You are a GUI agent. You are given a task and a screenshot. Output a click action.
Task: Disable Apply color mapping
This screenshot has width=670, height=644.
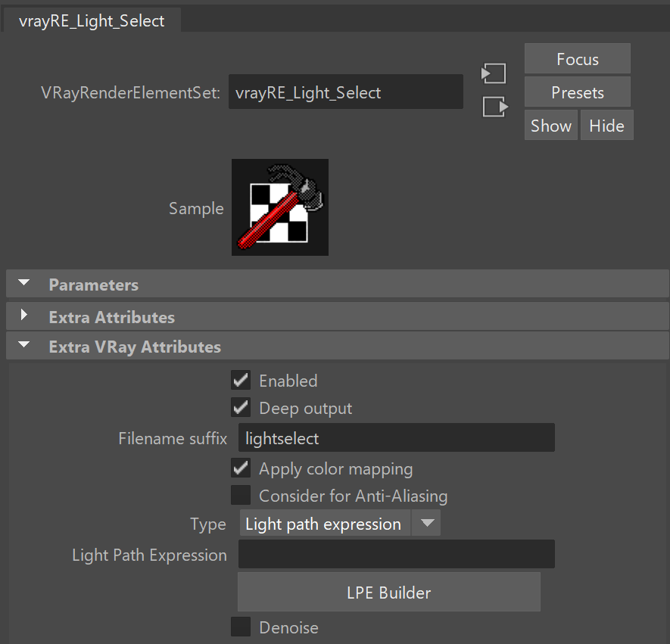point(241,468)
